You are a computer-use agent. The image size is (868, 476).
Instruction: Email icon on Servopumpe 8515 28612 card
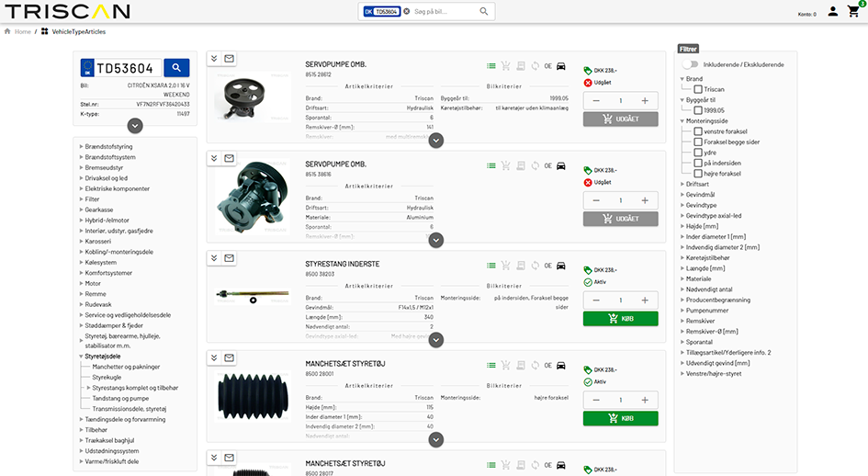pos(230,58)
